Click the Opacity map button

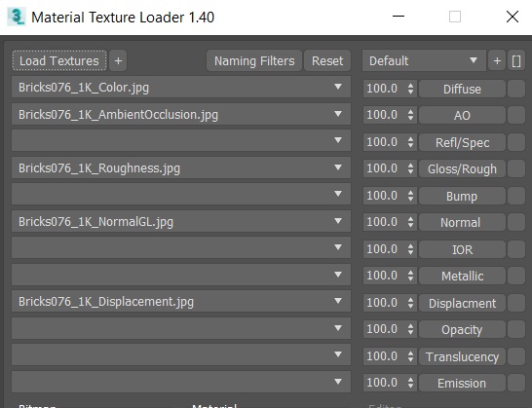462,330
